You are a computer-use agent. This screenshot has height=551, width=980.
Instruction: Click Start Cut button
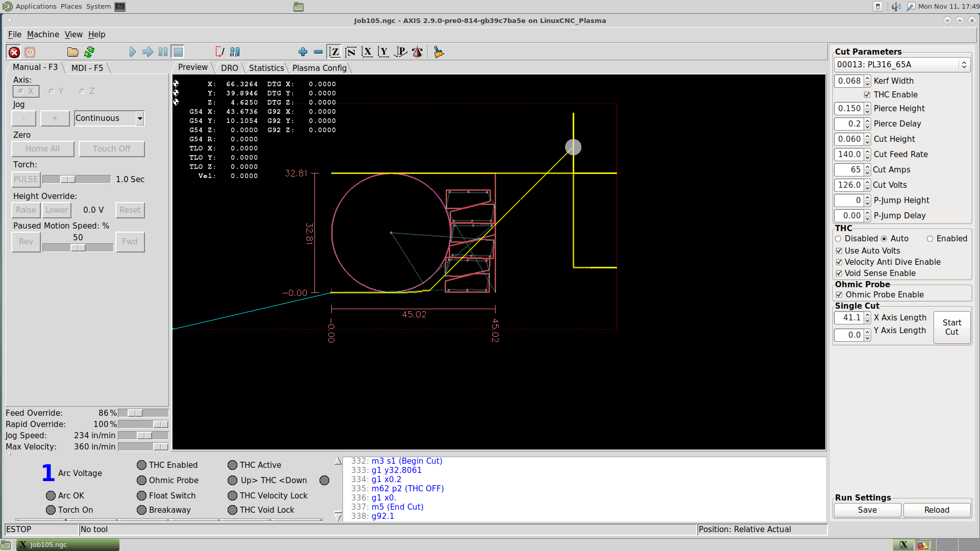(952, 328)
